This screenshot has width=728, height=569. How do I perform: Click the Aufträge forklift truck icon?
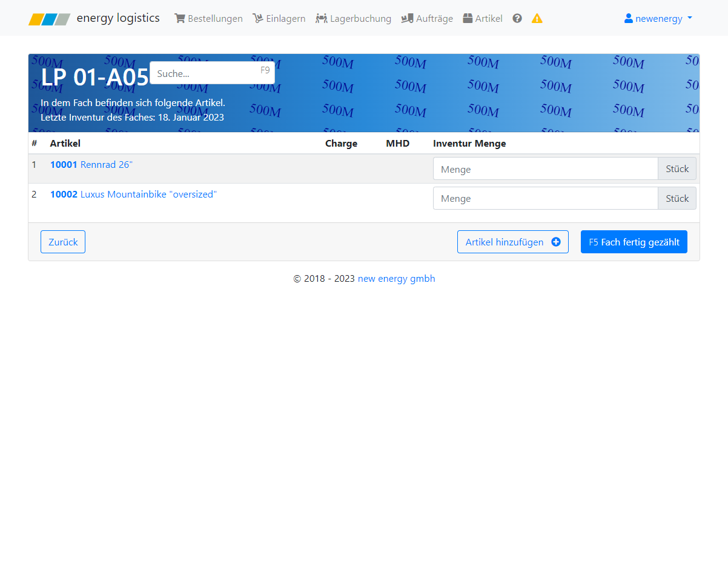click(407, 18)
